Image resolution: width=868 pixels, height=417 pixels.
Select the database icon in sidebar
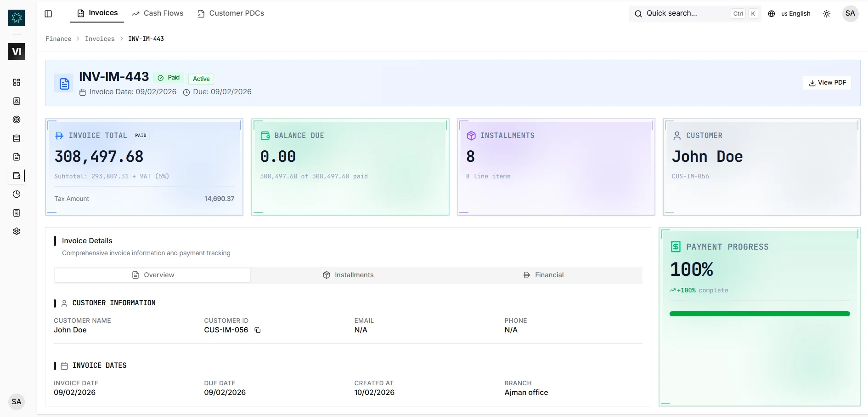(17, 138)
